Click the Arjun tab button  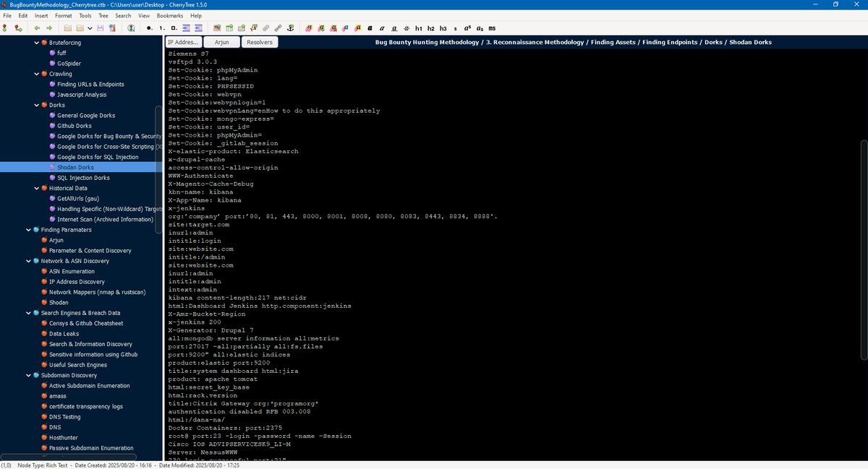click(x=221, y=43)
